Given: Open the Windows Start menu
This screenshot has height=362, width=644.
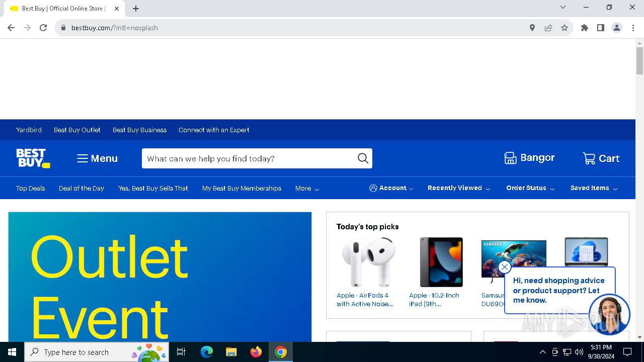Looking at the screenshot, I should (12, 352).
